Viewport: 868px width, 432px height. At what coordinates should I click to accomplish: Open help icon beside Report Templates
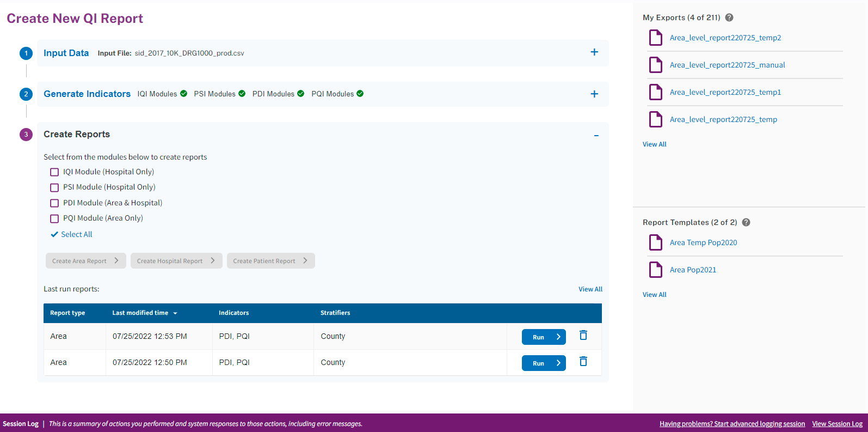click(746, 222)
